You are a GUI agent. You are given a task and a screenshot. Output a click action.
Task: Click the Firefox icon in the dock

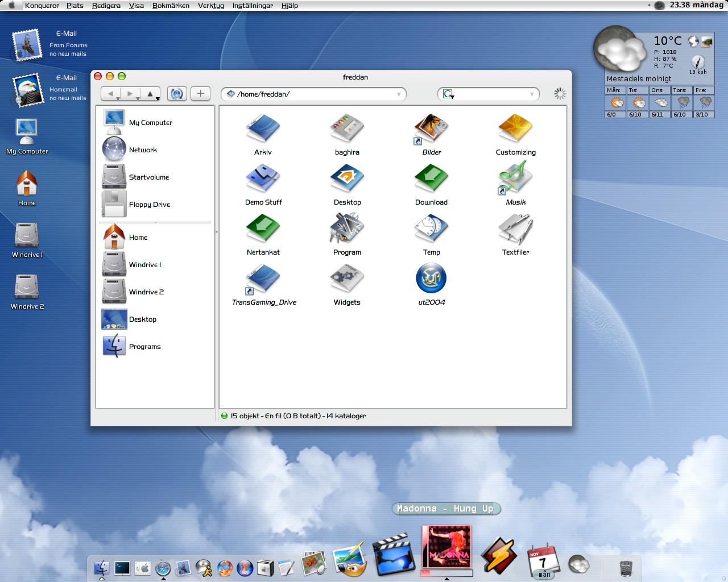click(x=225, y=568)
